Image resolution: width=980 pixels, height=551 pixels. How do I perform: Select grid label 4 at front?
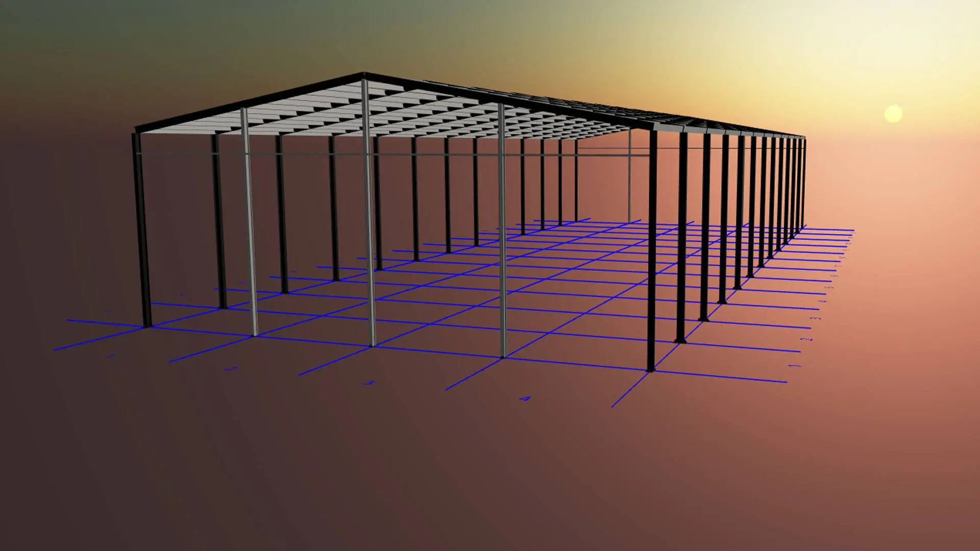pyautogui.click(x=525, y=398)
